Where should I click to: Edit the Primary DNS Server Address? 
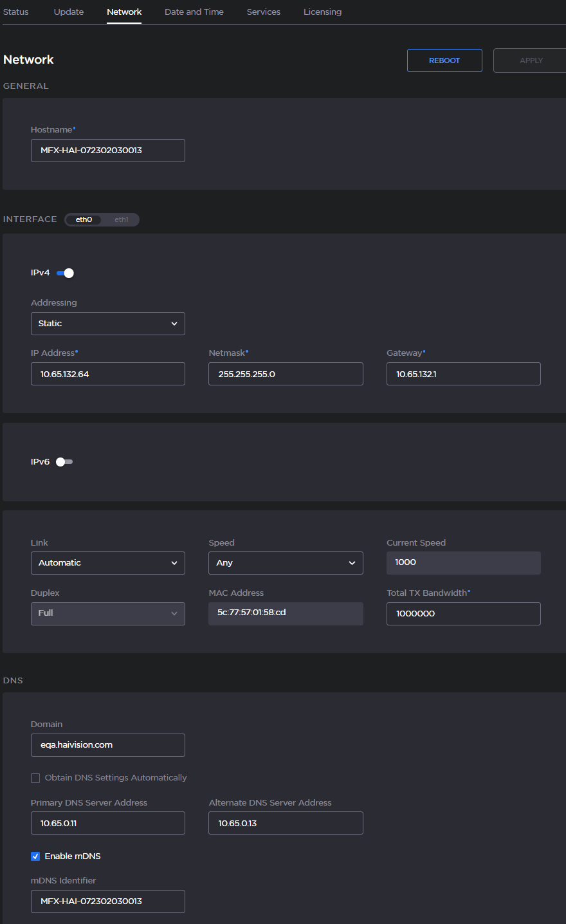click(x=107, y=822)
